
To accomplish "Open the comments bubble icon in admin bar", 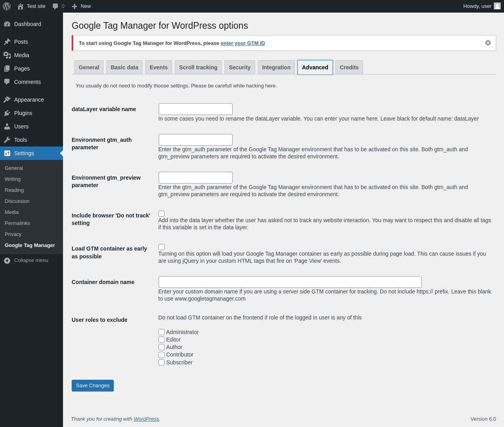I will tap(56, 6).
